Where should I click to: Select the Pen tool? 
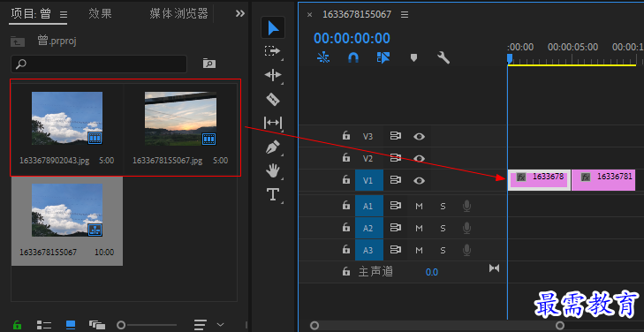point(273,147)
